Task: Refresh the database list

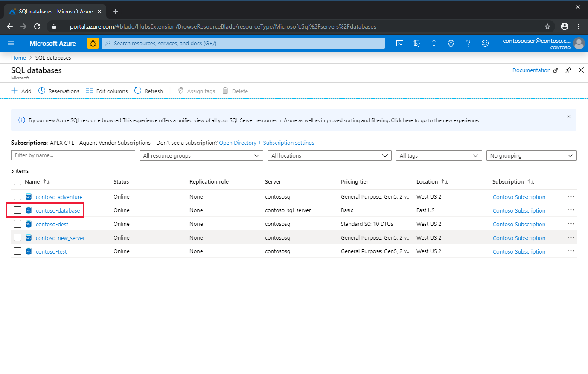Action: pyautogui.click(x=148, y=91)
